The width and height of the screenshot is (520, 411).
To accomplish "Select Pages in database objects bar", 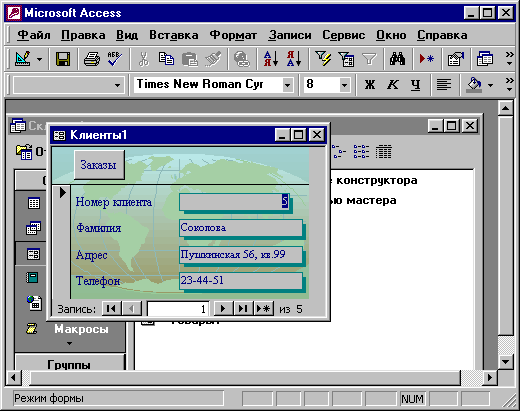I will (34, 303).
